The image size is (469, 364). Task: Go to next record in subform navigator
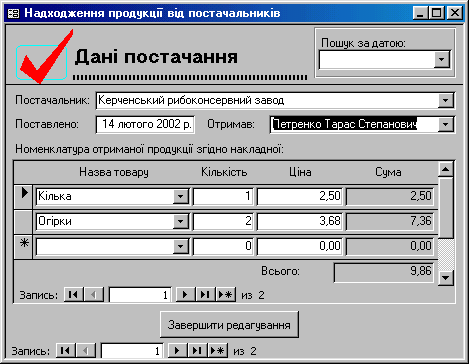pos(185,295)
